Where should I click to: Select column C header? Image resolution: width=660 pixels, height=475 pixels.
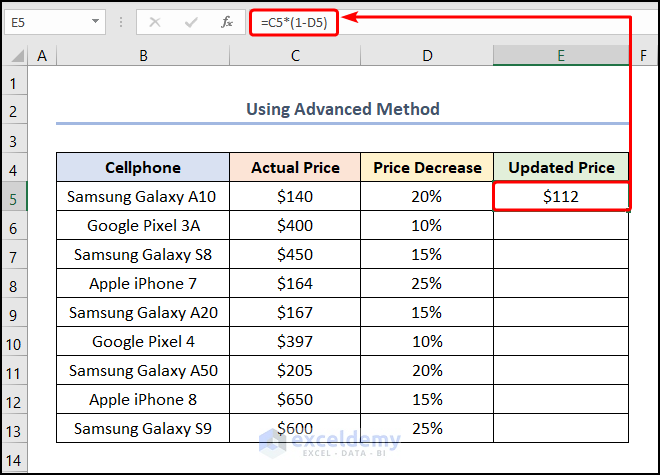coord(295,57)
